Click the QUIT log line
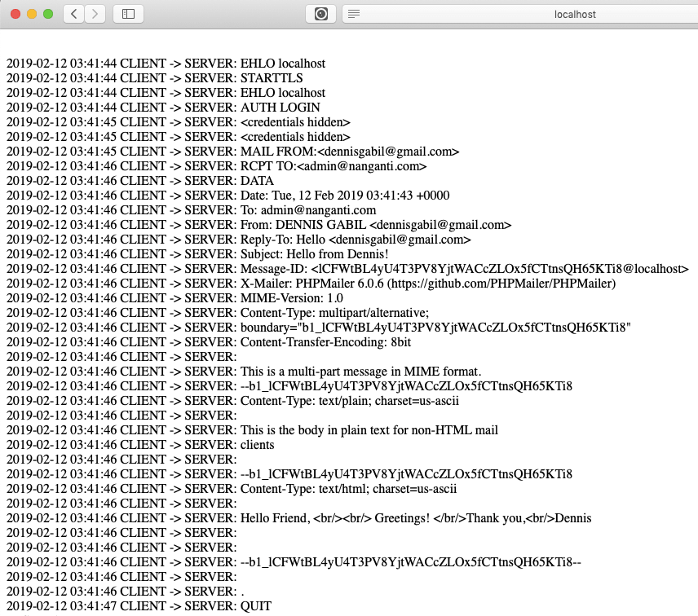 click(x=254, y=606)
